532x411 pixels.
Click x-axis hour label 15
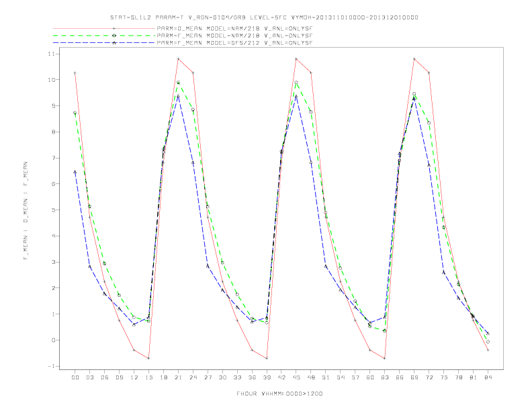148,377
